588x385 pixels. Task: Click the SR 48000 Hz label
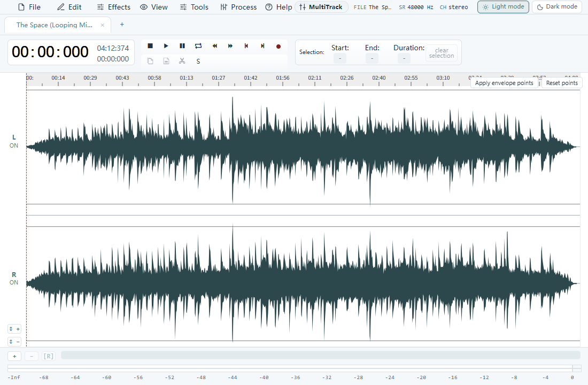[416, 7]
